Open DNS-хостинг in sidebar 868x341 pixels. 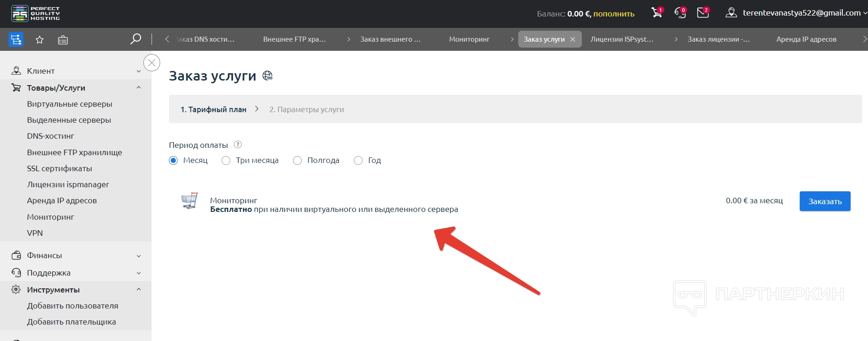50,136
